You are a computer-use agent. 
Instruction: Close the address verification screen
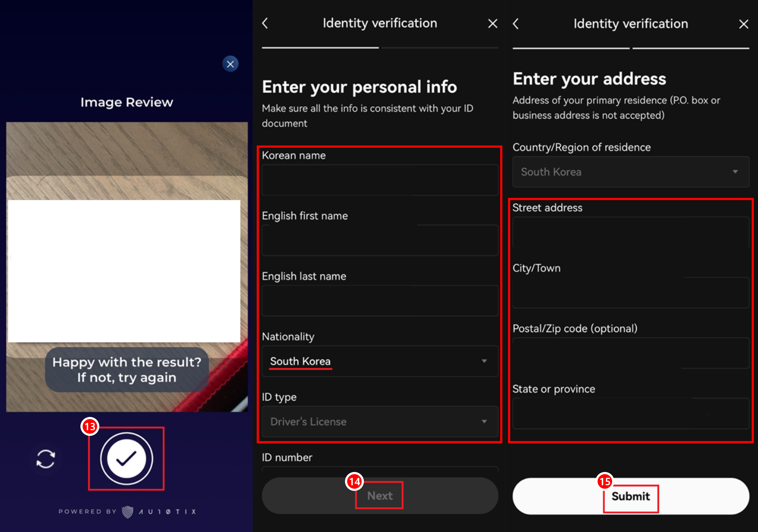click(x=743, y=24)
